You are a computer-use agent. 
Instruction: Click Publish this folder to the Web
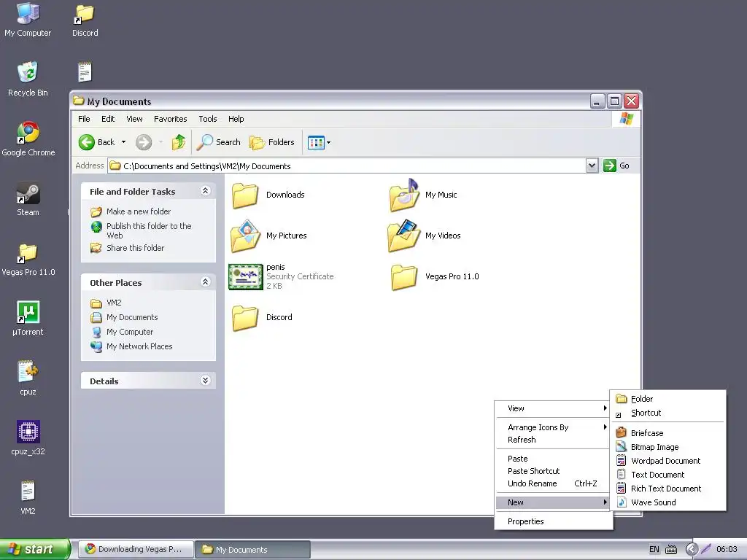click(x=149, y=230)
